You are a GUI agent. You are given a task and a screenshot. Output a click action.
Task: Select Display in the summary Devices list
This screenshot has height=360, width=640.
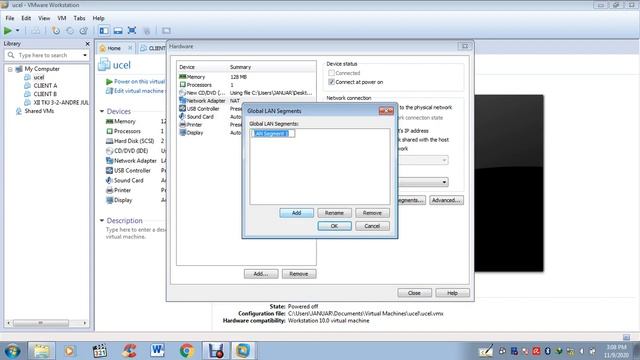tap(123, 200)
